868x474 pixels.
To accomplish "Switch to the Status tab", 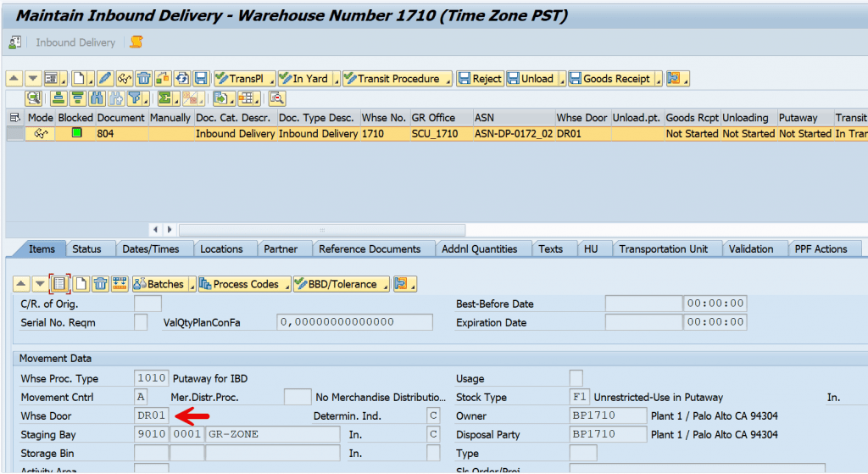I will point(87,249).
